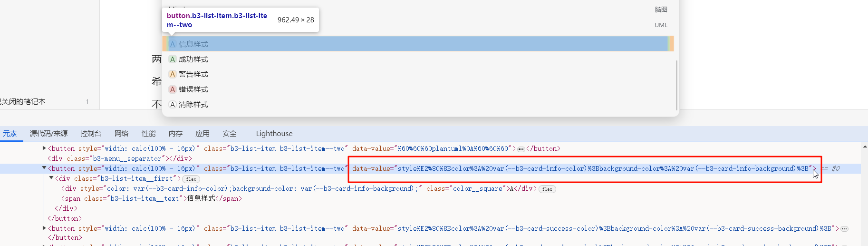The width and height of the screenshot is (868, 246).
Task: Click ellipsis in the plantuml button node
Action: tap(521, 149)
